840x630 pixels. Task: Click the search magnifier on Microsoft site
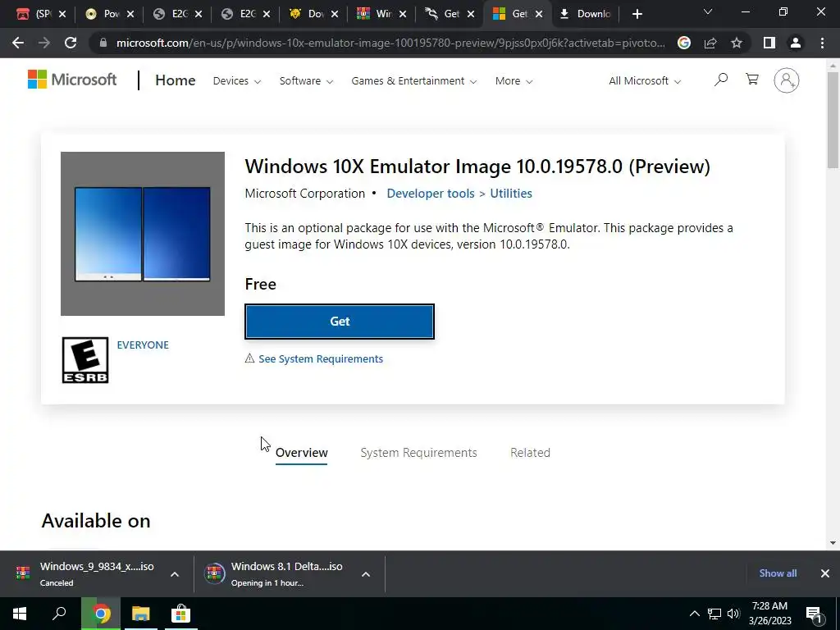pyautogui.click(x=721, y=80)
